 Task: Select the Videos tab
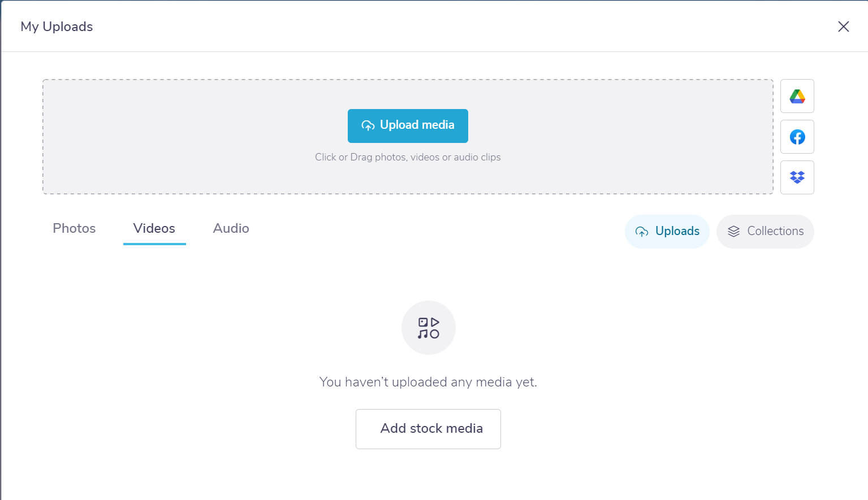pos(154,228)
